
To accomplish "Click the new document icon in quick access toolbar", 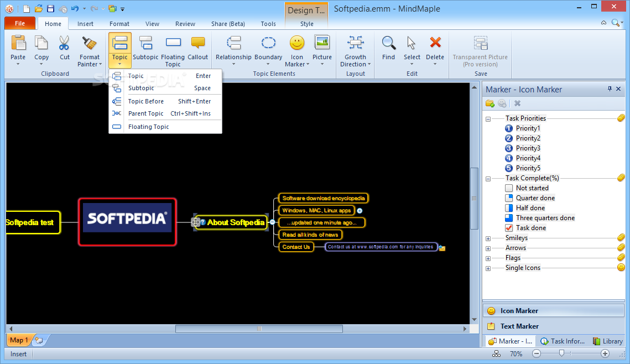I will (26, 8).
